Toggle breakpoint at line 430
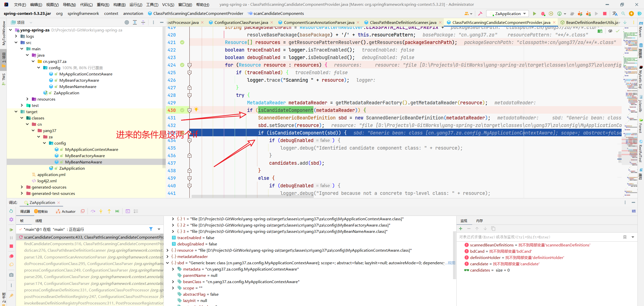Screen dimensions: 644x306 182,110
